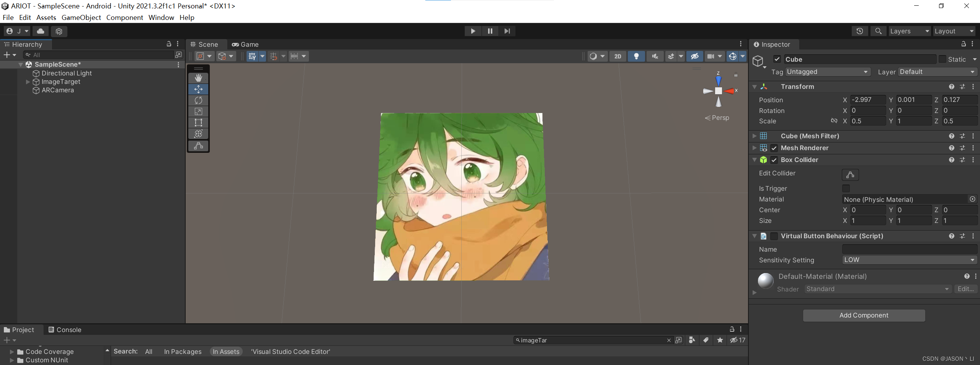The image size is (980, 365).
Task: Open the Tag Untagged dropdown
Action: (828, 72)
